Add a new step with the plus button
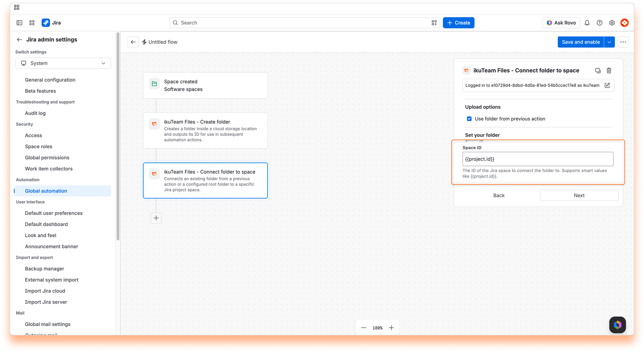The height and width of the screenshot is (352, 644). pyautogui.click(x=156, y=218)
